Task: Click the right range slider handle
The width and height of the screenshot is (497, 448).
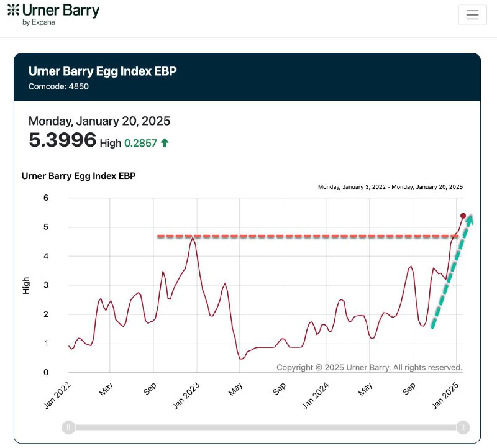Action: (x=463, y=427)
